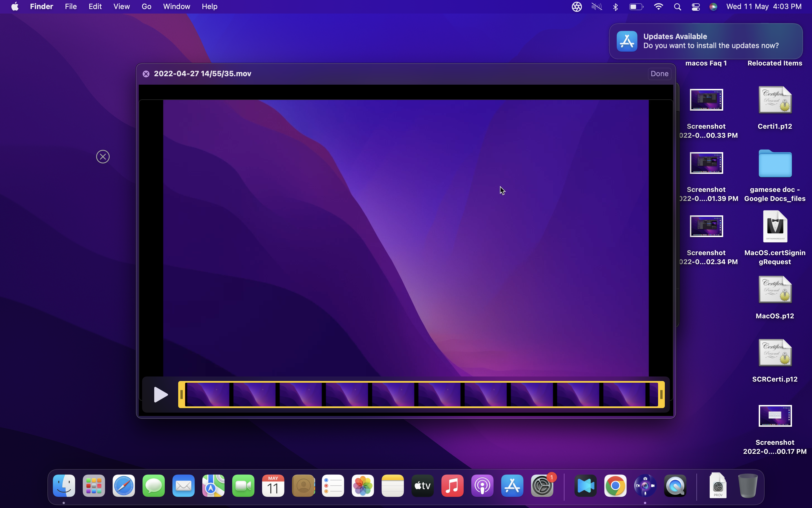The height and width of the screenshot is (508, 812).
Task: Open Reminders from the Dock
Action: click(333, 485)
